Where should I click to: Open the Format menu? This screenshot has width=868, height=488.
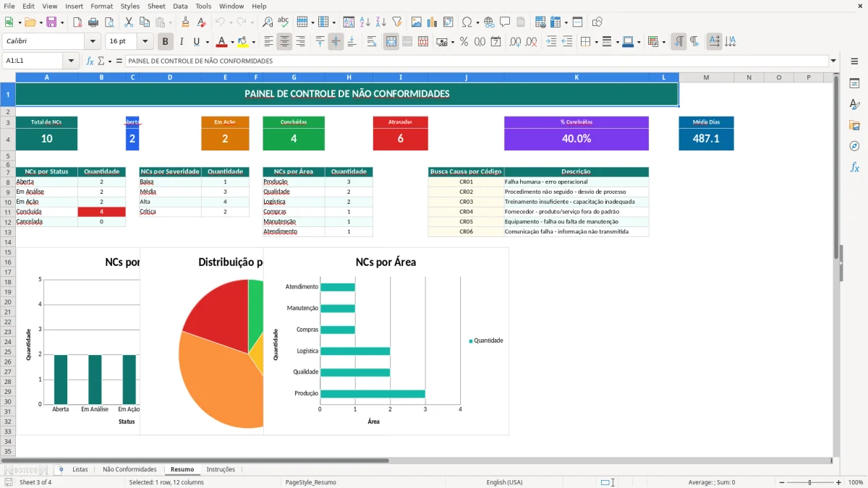101,6
